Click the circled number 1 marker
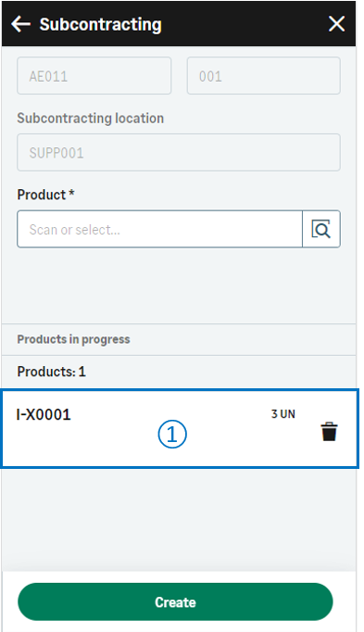Screen dimensions: 364x632 172,435
